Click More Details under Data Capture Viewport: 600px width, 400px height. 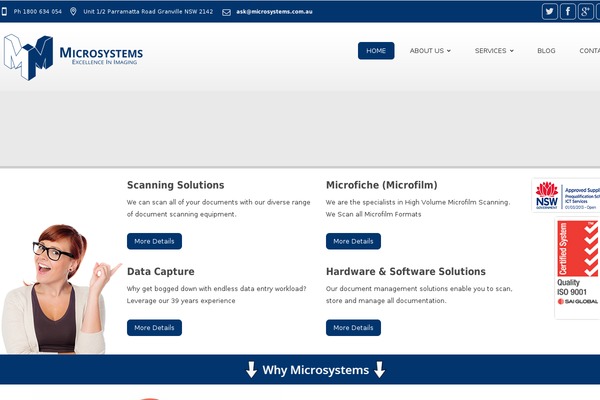[154, 328]
